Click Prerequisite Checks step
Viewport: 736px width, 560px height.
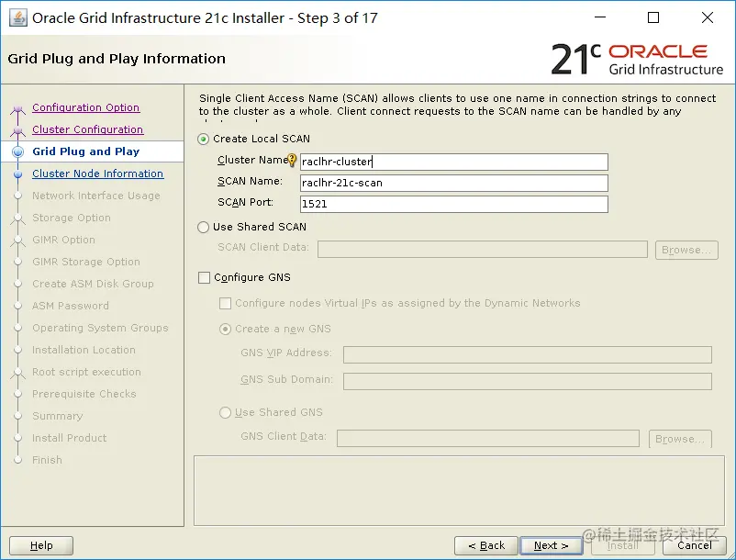point(84,395)
